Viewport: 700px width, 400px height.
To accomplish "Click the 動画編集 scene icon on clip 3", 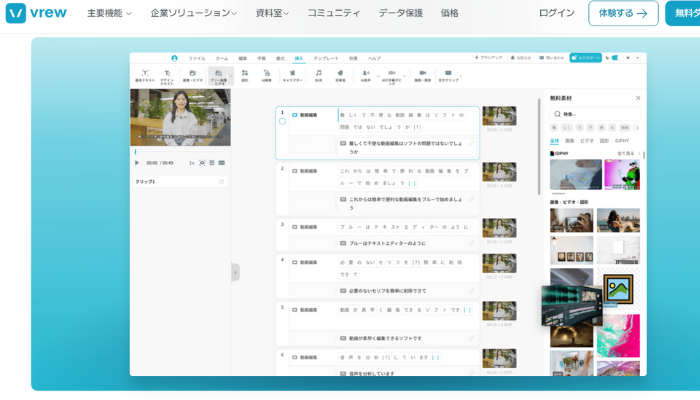I will click(x=295, y=227).
